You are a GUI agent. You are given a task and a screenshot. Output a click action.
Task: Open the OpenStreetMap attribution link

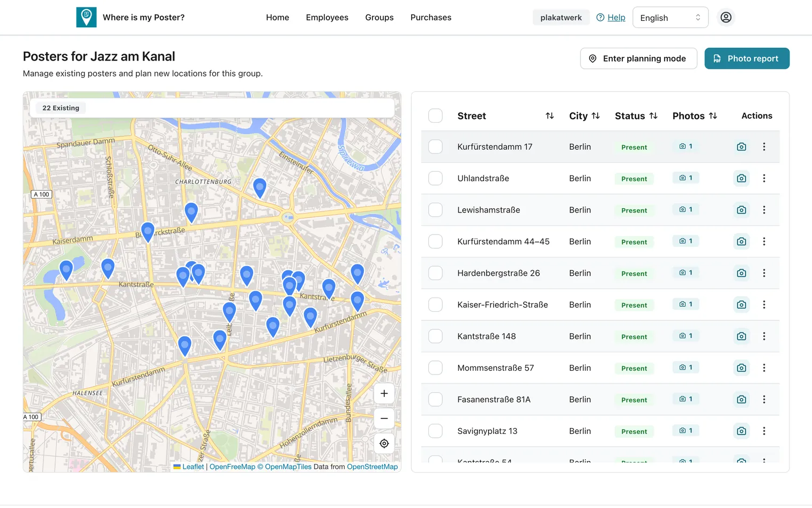click(x=373, y=467)
